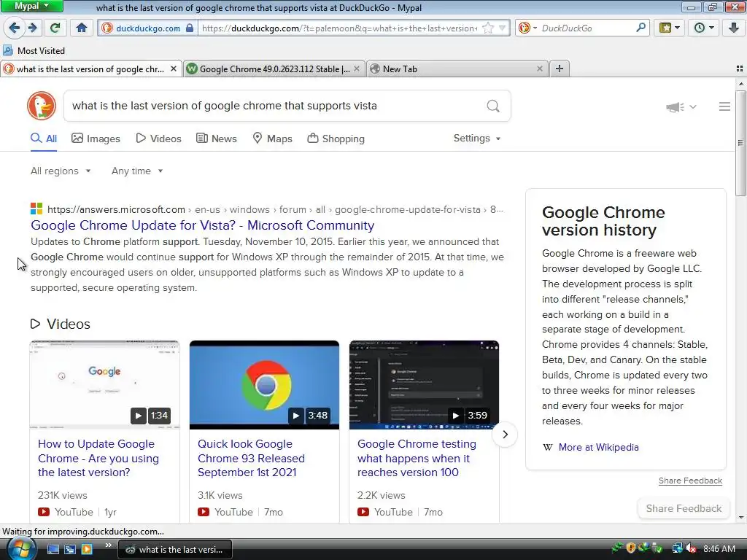Expand the Settings dropdown
The width and height of the screenshot is (747, 560).
pyautogui.click(x=477, y=138)
